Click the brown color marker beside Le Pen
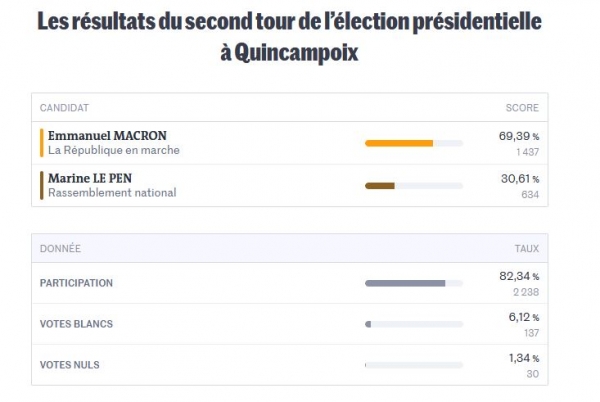This screenshot has width=600, height=402. (42, 186)
